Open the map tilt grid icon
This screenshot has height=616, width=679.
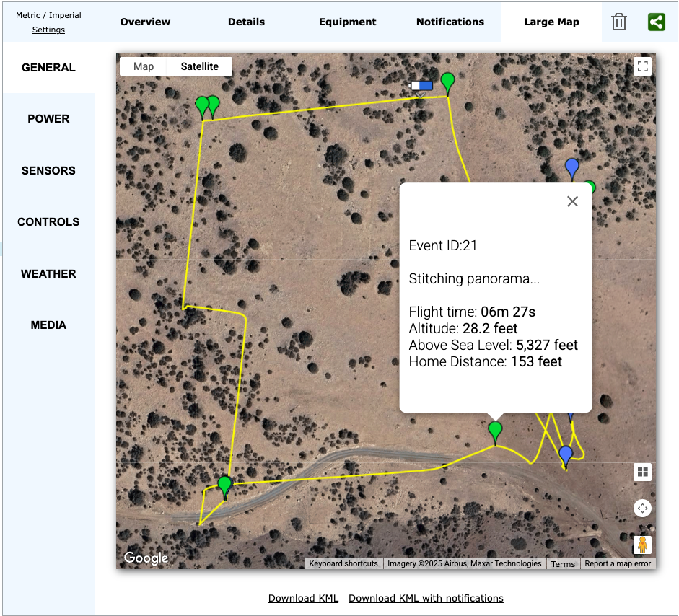click(x=642, y=472)
